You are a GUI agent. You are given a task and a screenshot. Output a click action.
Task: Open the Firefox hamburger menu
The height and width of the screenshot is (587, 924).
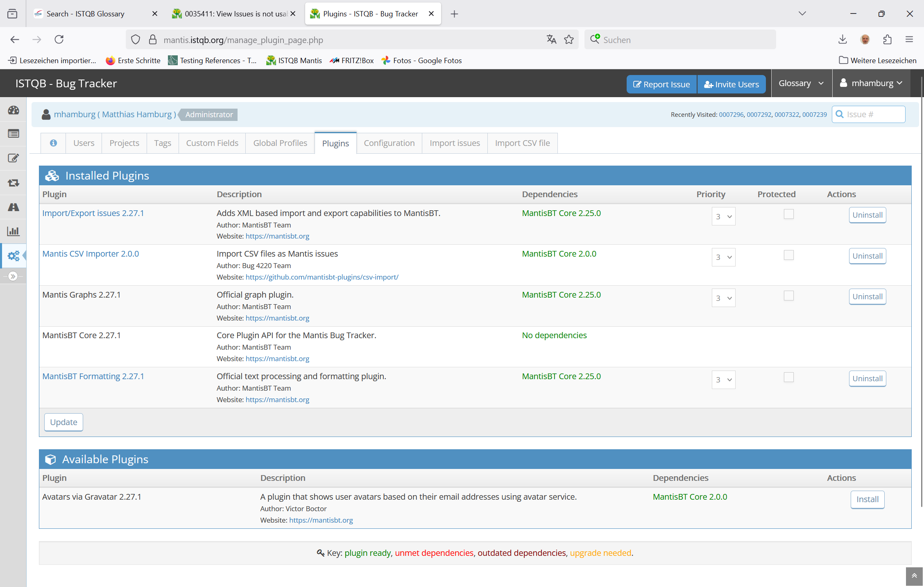(x=909, y=39)
